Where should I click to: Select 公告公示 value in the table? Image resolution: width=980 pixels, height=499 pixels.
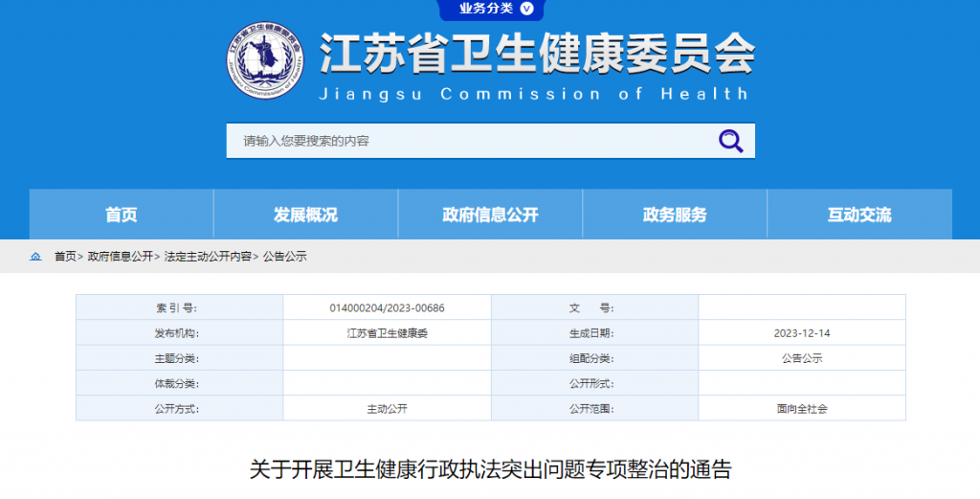tap(802, 358)
